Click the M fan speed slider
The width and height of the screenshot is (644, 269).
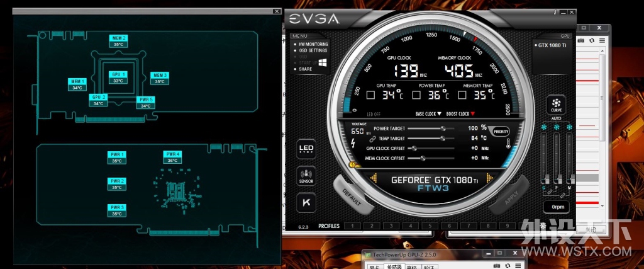pos(569,159)
